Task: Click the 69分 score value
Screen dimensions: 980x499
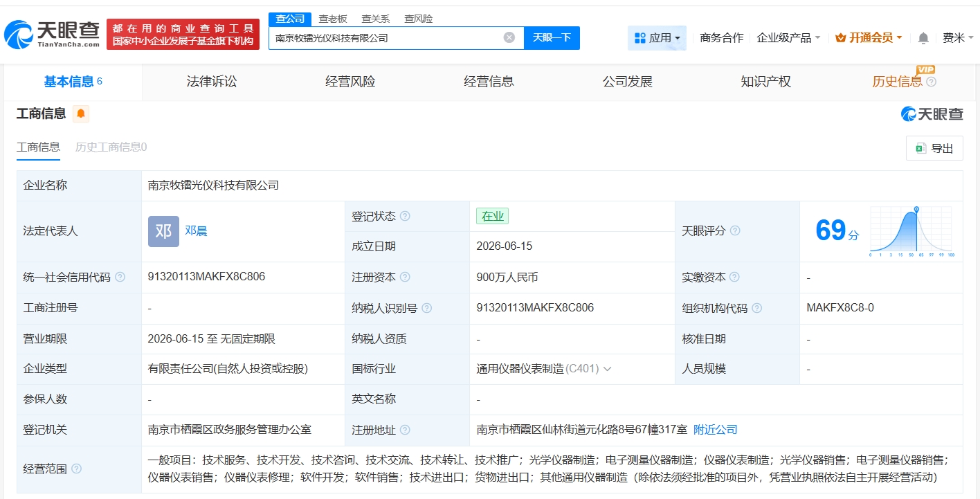Action: tap(837, 230)
